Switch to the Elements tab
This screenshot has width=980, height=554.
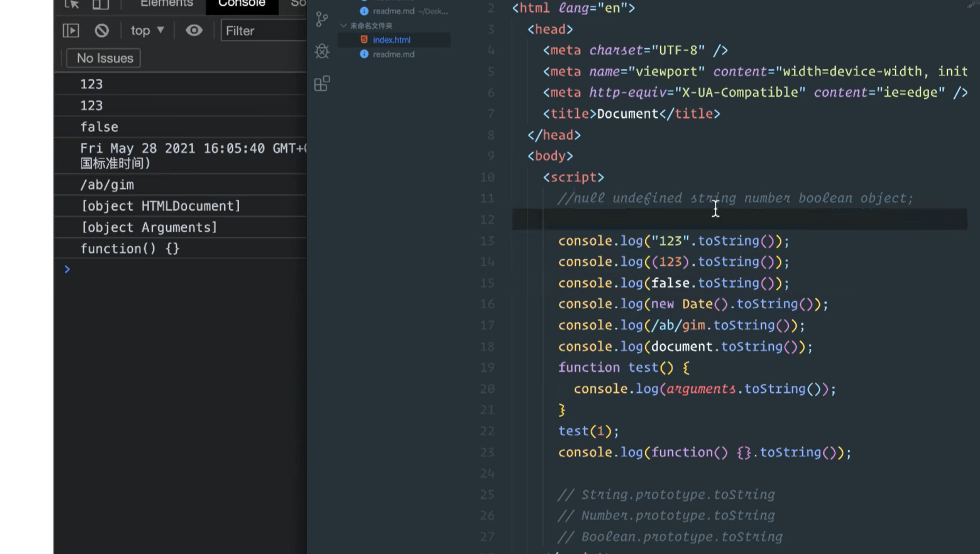tap(166, 4)
